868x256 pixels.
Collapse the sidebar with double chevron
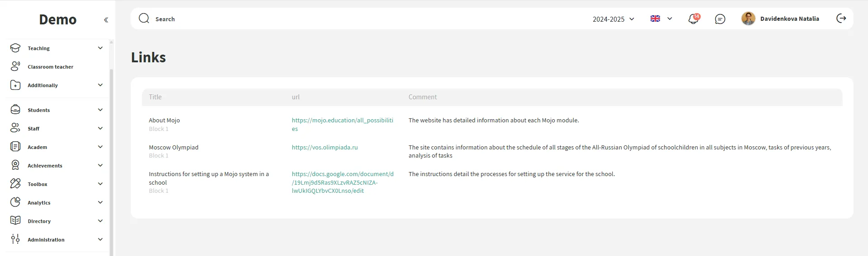[106, 20]
